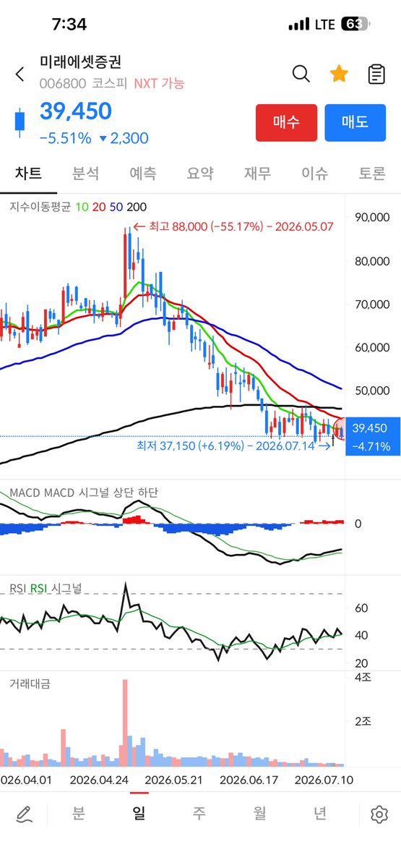
Task: Tap the NXT 가능 label
Action: [160, 83]
